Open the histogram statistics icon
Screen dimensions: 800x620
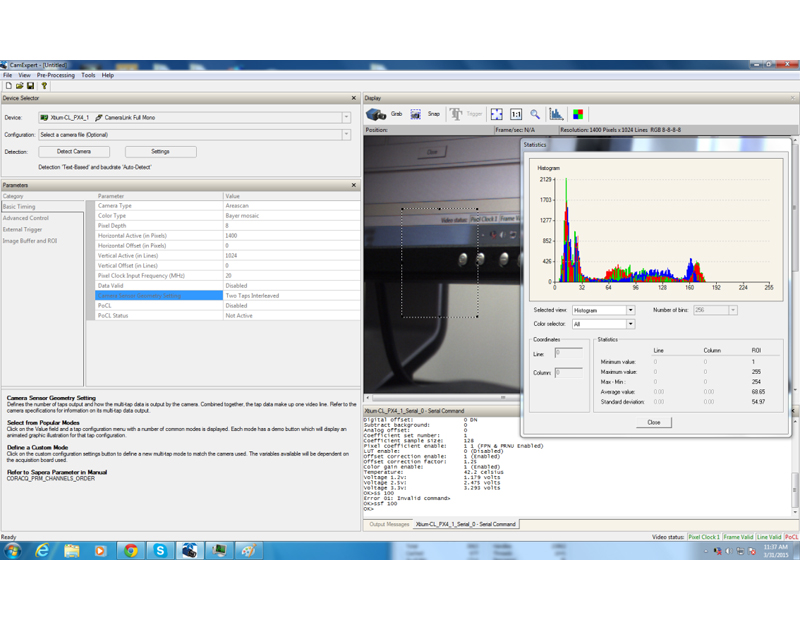click(558, 114)
